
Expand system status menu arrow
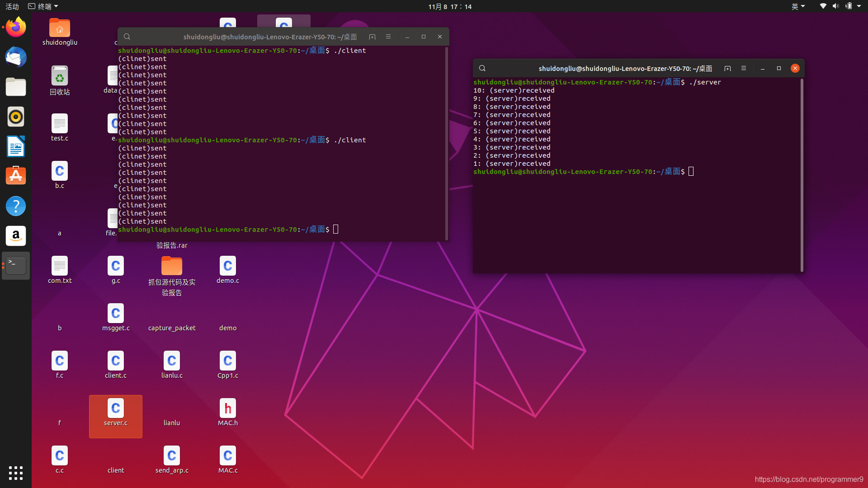859,6
